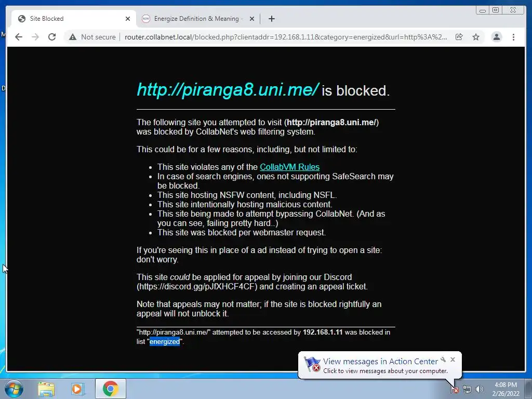Screen dimensions: 532x399
Task: Switch to the Site Blocked tab
Action: pyautogui.click(x=73, y=19)
